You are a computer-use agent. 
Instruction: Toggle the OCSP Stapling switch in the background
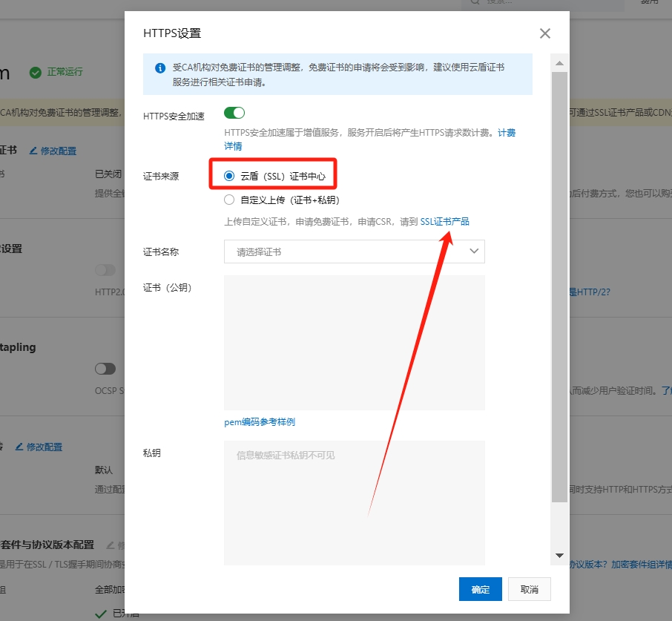(105, 369)
